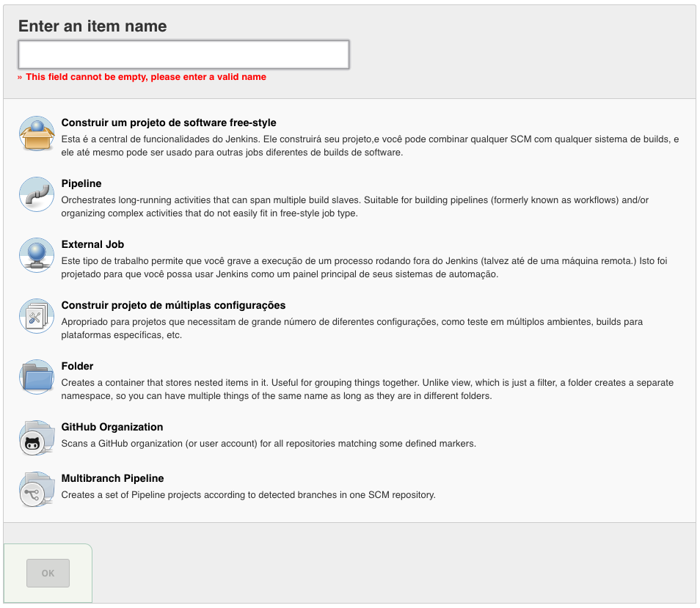Viewport: 700px width, 608px height.
Task: Click the free-style project box icon
Action: 37,133
